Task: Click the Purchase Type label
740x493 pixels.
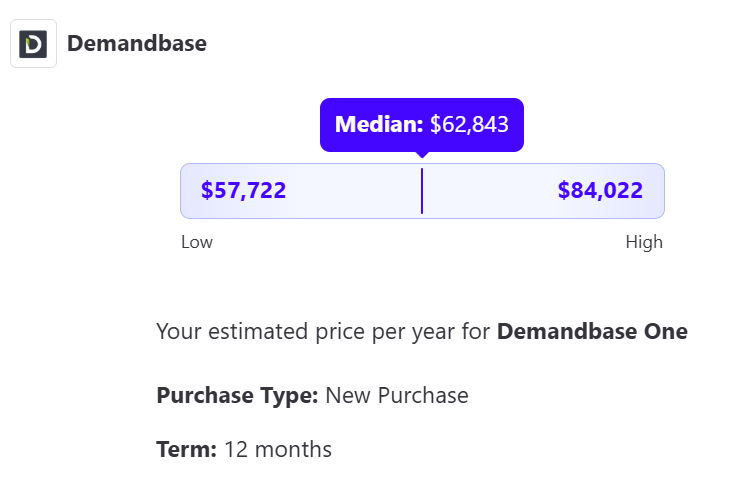Action: 237,395
